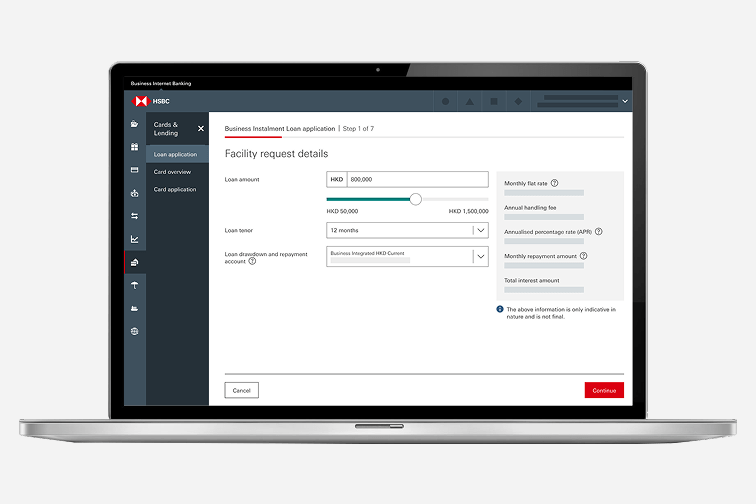Expand the user profile dropdown chevron
Image resolution: width=756 pixels, height=504 pixels.
tap(625, 101)
